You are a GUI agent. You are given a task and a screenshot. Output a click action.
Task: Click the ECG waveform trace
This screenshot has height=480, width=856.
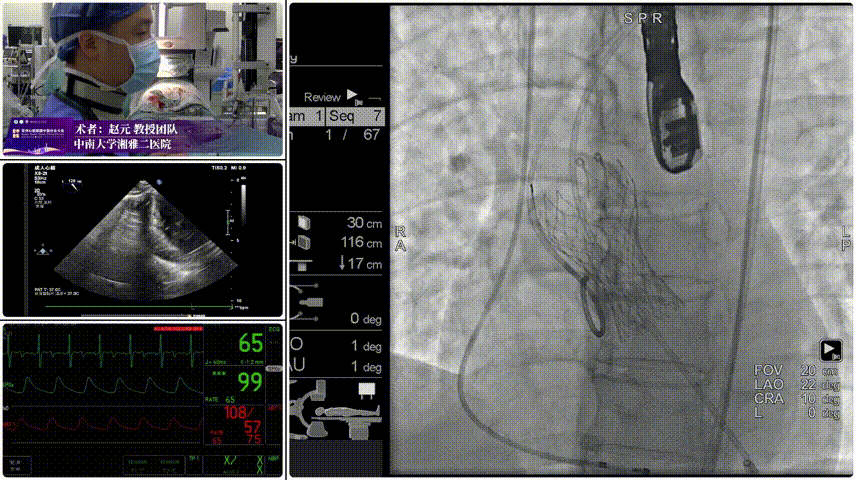tap(103, 349)
